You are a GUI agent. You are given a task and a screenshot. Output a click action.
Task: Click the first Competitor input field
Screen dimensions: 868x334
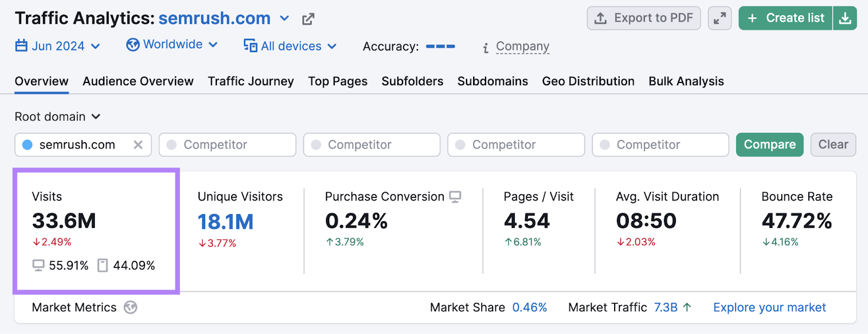coord(227,145)
